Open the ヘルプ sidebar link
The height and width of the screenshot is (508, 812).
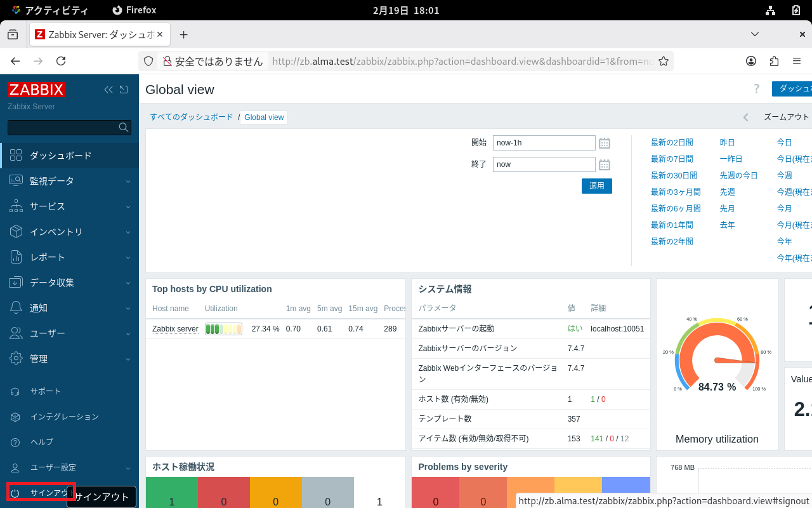point(42,442)
